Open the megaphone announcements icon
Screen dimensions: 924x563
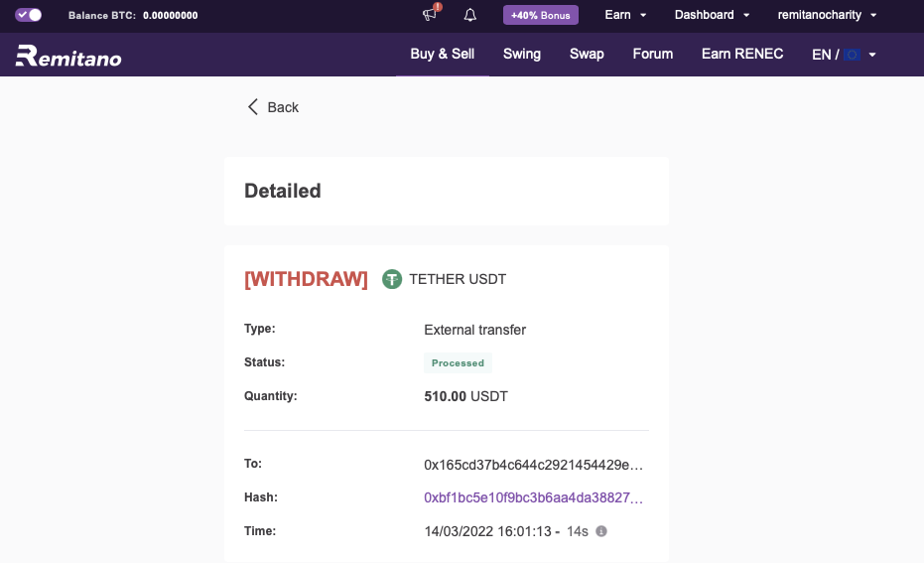click(431, 14)
